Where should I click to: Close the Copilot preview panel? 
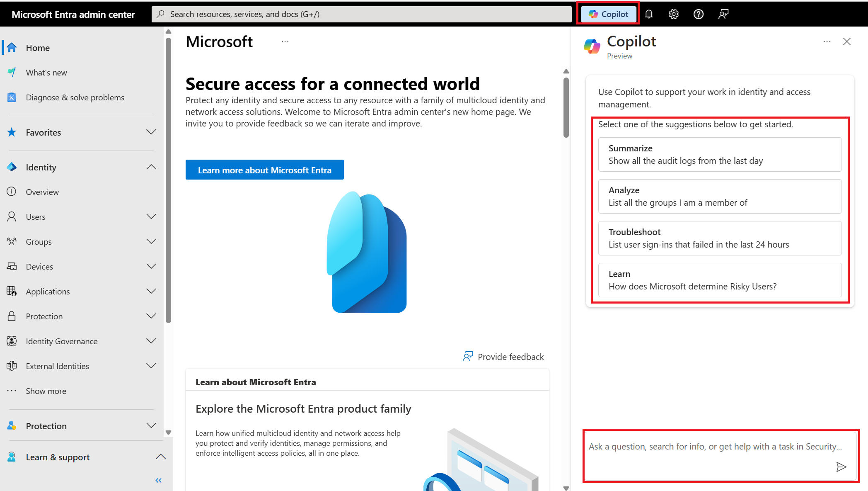(x=847, y=42)
